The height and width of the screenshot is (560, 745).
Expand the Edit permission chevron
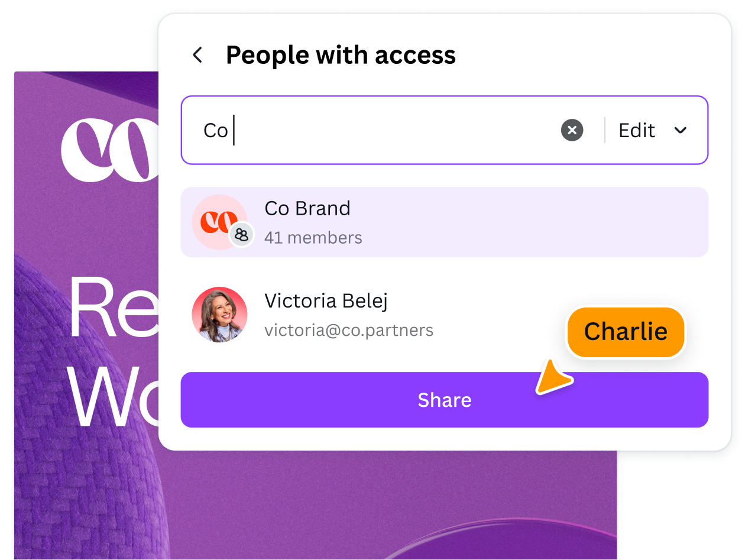(681, 130)
